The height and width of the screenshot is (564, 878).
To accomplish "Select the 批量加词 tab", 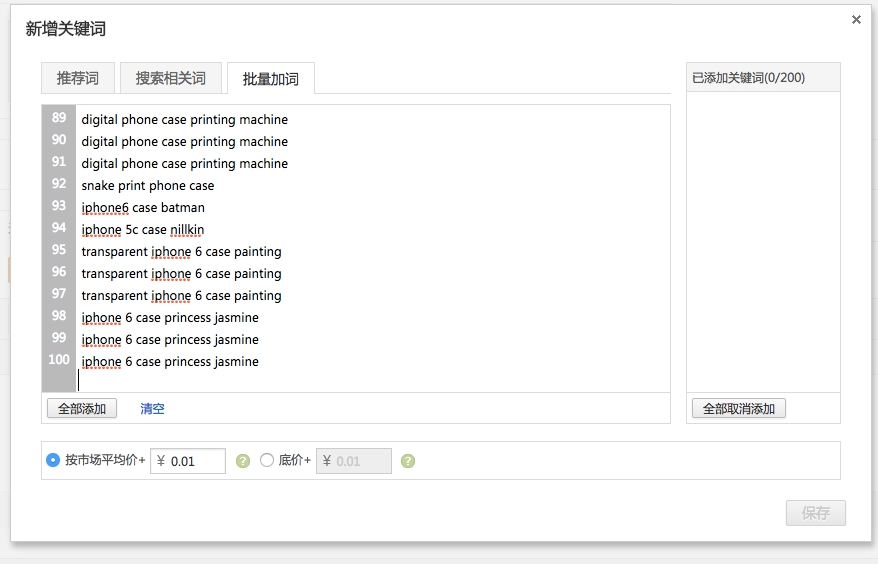I will pyautogui.click(x=270, y=78).
